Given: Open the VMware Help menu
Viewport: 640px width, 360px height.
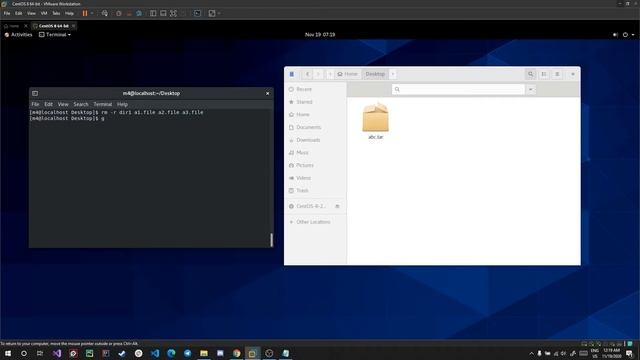Looking at the screenshot, I should coord(69,13).
